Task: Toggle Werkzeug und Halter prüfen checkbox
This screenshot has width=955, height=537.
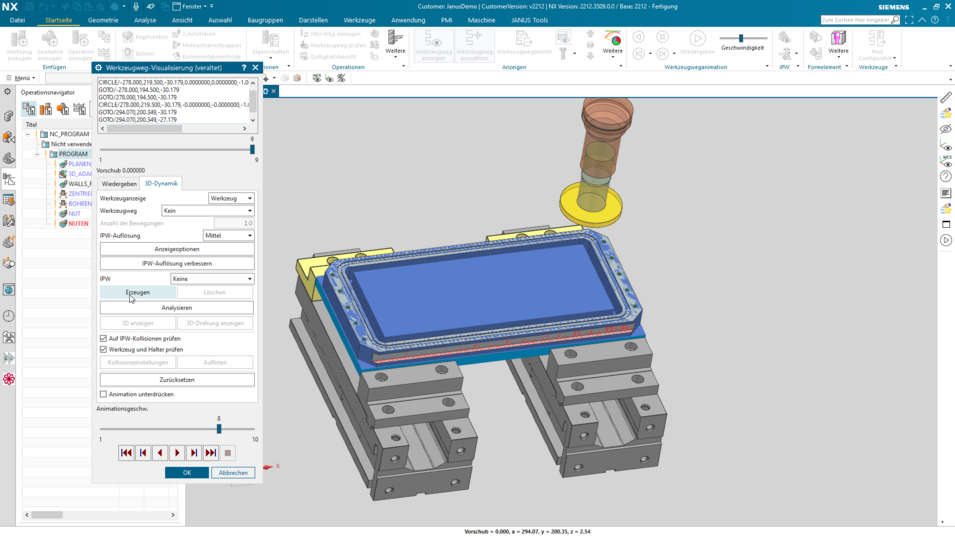Action: [x=104, y=349]
